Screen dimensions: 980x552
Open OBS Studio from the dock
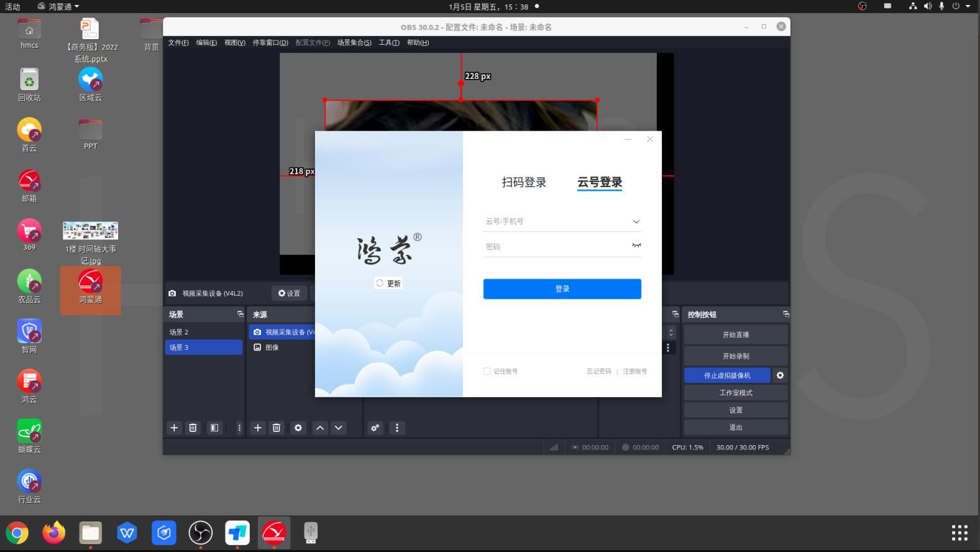[x=201, y=533]
